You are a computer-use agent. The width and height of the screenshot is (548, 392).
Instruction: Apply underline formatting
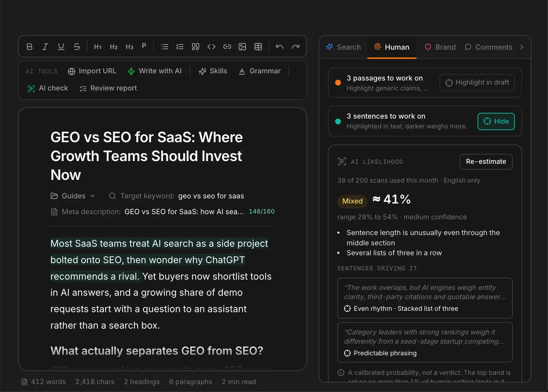point(61,47)
